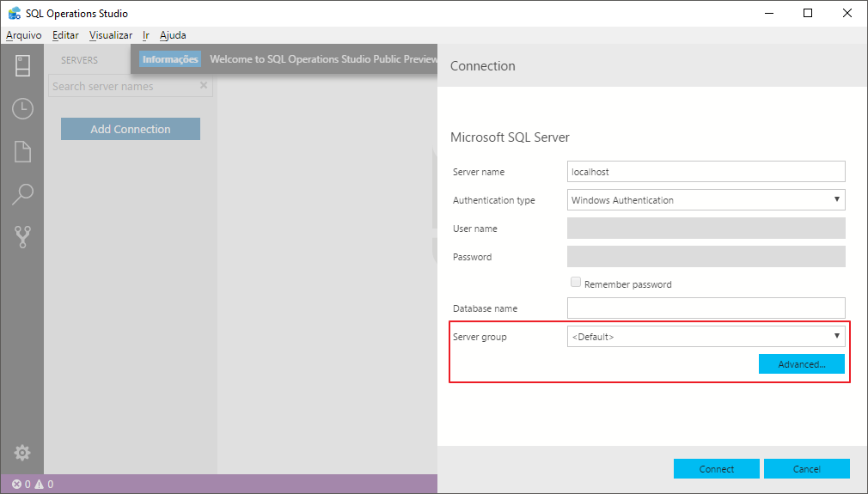Open the settings gear icon
The height and width of the screenshot is (494, 868).
click(22, 453)
